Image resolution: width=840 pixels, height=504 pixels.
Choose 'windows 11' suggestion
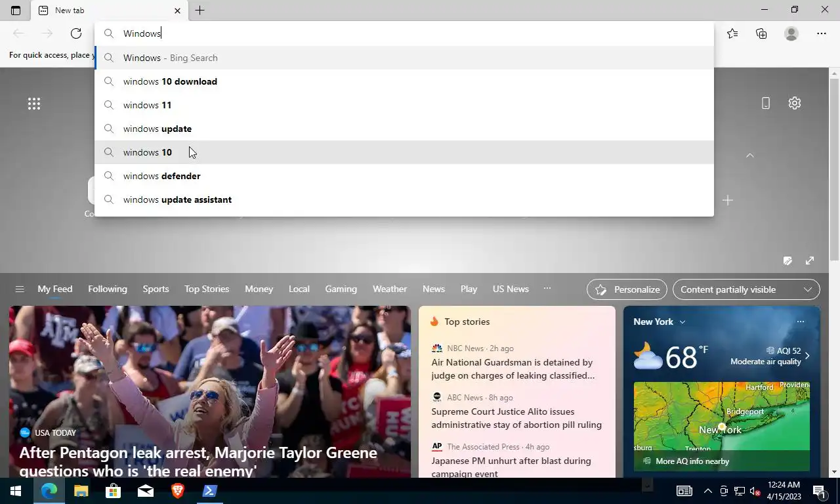point(404,105)
